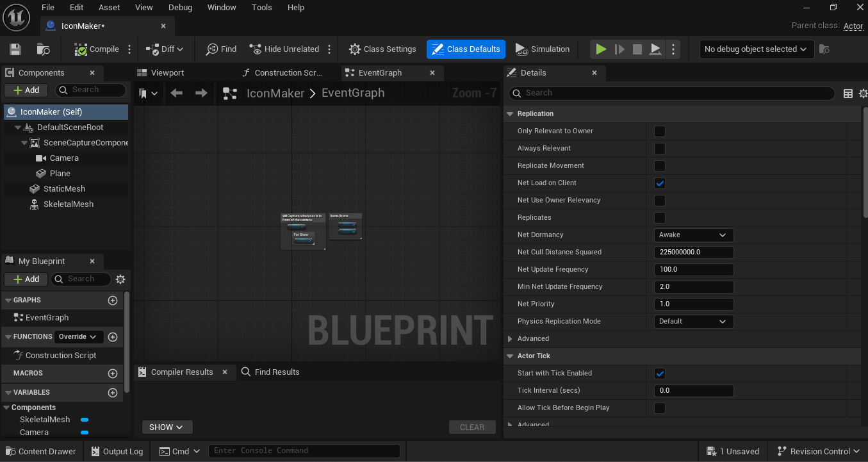868x462 pixels.
Task: Add a new function with plus icon
Action: pos(113,337)
